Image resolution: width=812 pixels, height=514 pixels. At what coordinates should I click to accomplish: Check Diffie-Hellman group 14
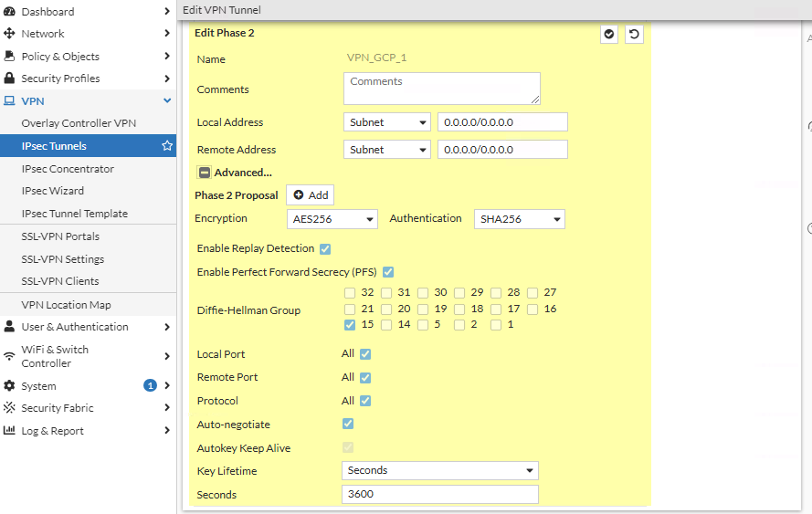pos(386,325)
